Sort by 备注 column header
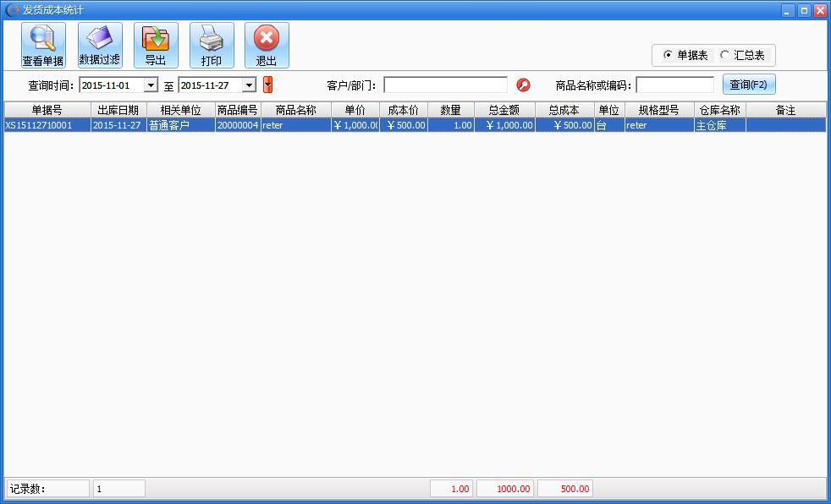 786,110
